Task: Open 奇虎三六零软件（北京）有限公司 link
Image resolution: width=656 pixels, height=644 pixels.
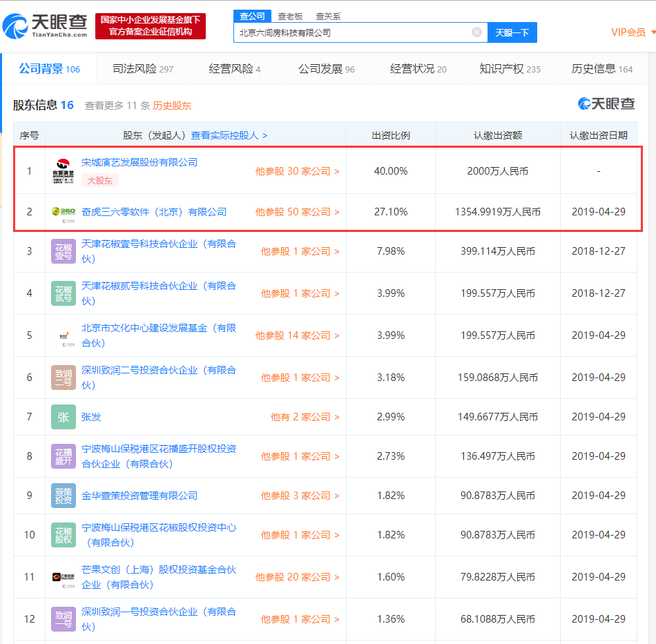Action: 154,212
